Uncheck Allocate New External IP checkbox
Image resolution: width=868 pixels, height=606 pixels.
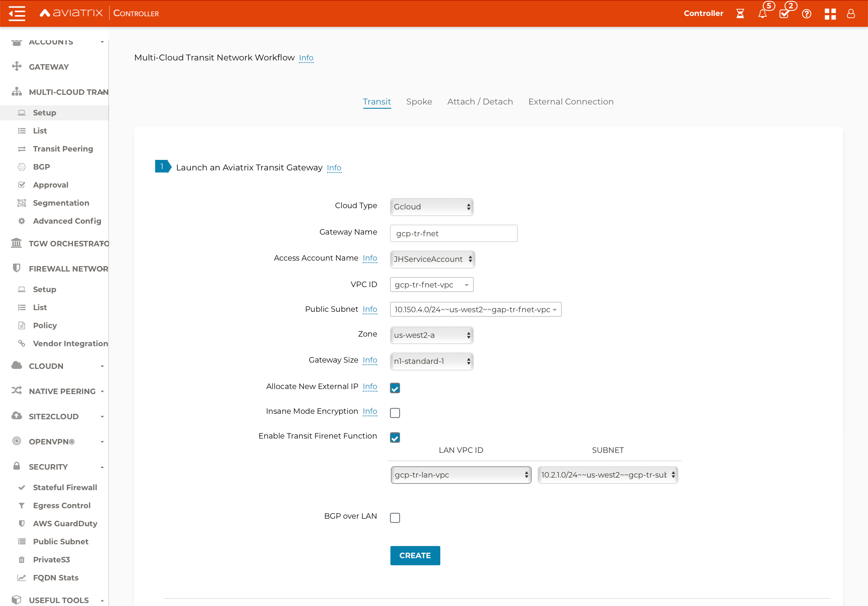click(395, 388)
